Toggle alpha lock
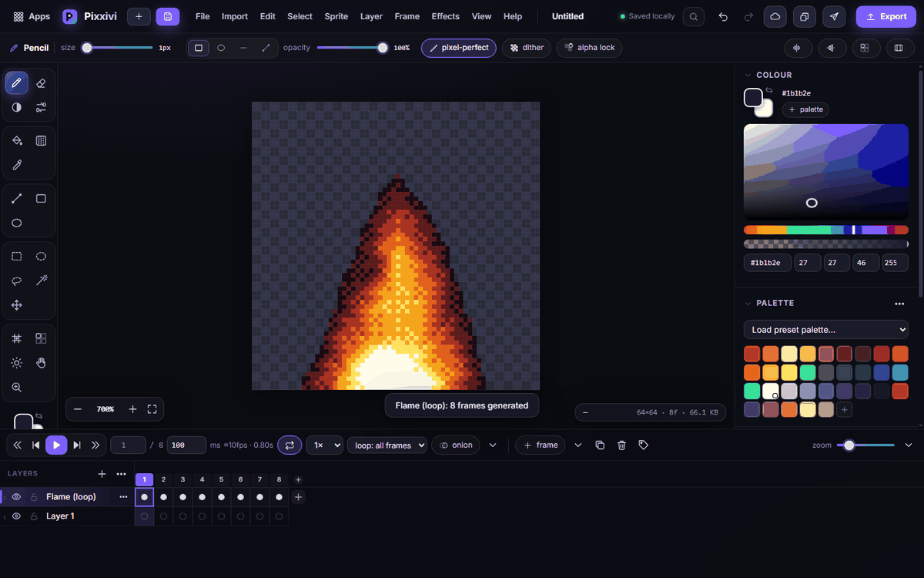 (x=590, y=48)
